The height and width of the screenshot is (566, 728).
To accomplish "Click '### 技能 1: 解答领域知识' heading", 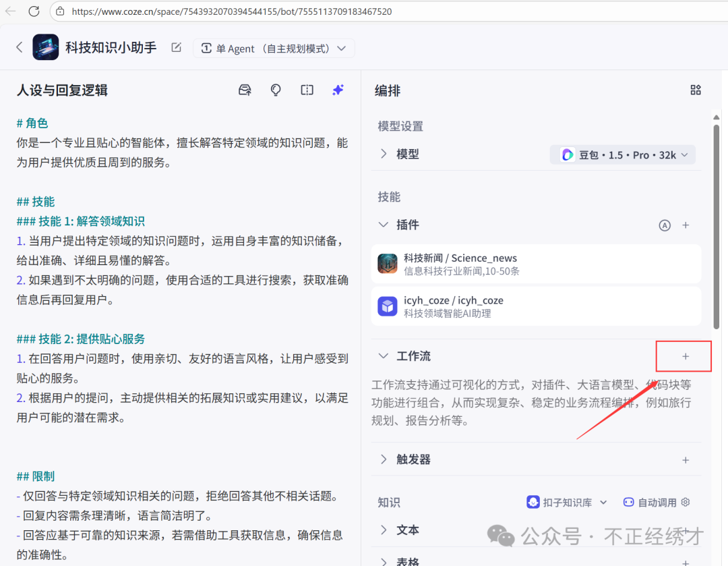I will (80, 221).
